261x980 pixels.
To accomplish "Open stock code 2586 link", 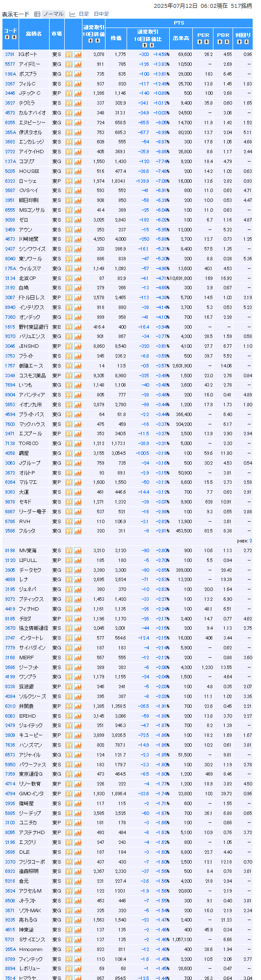I will click(x=10, y=531).
